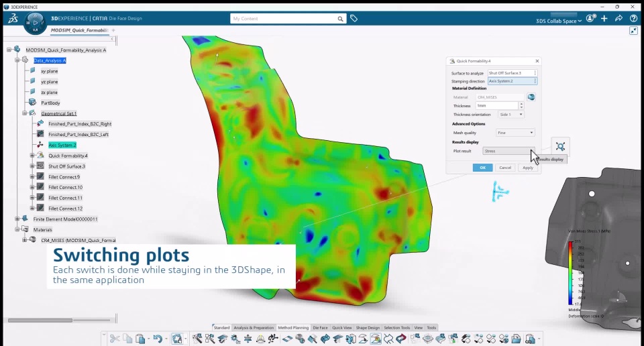Switch to Shape Design tab
Screen dimensions: 644x346
coord(368,327)
